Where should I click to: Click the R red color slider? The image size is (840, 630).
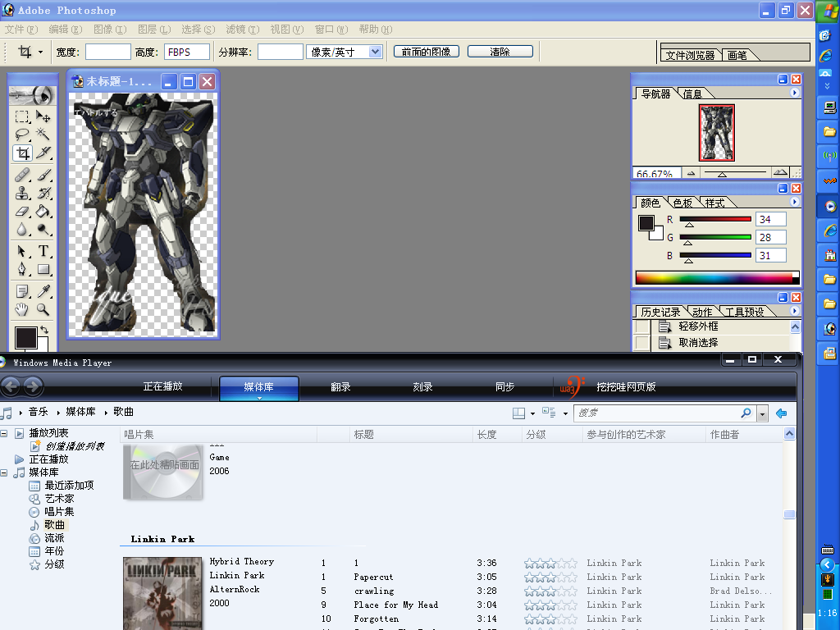(x=715, y=219)
